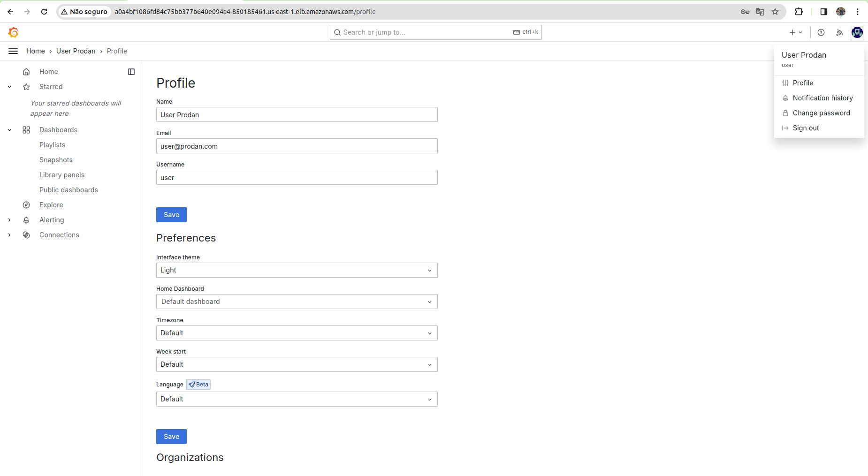Collapse the Dashboards section chevron
The height and width of the screenshot is (476, 868).
click(9, 130)
